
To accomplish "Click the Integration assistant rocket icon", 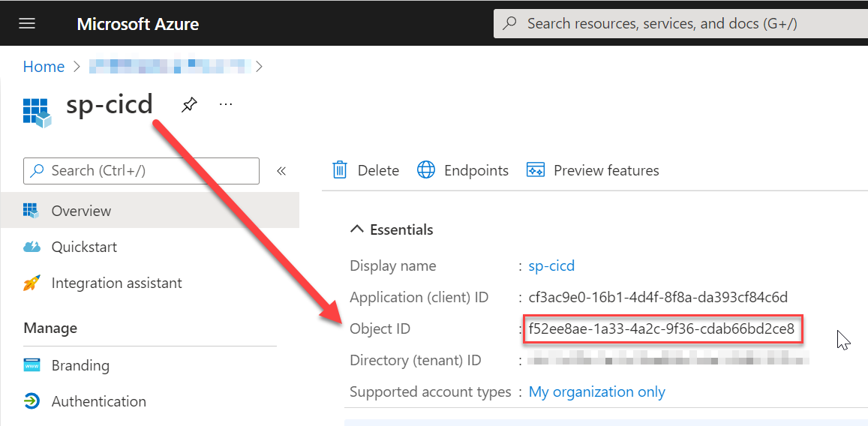I will 32,283.
